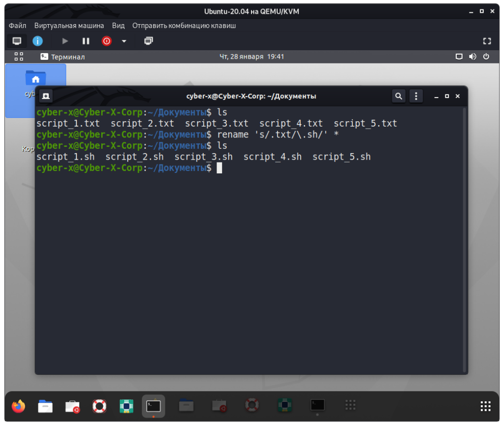This screenshot has height=426, width=504.
Task: Open the terminal three-dot menu
Action: pos(416,96)
